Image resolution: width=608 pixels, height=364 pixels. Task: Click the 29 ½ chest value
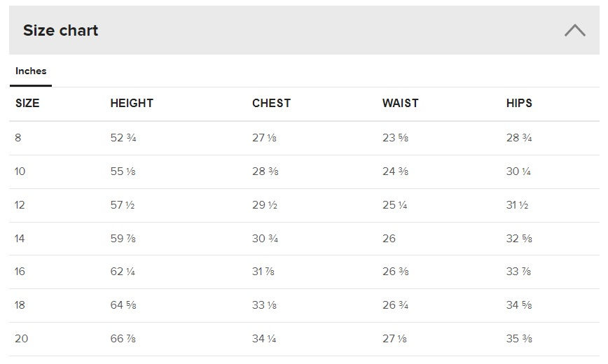point(265,205)
